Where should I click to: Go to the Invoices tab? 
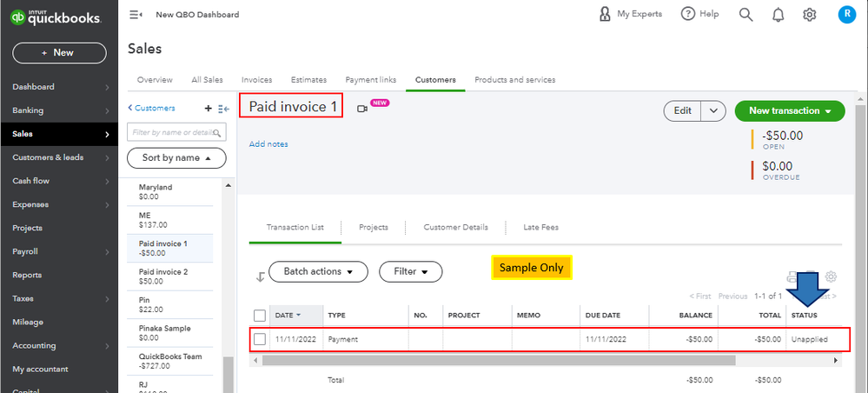tap(256, 80)
